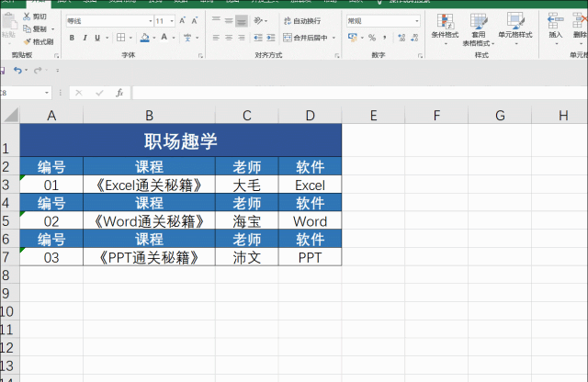Image resolution: width=588 pixels, height=382 pixels.
Task: Toggle bold formatting
Action: coord(72,38)
